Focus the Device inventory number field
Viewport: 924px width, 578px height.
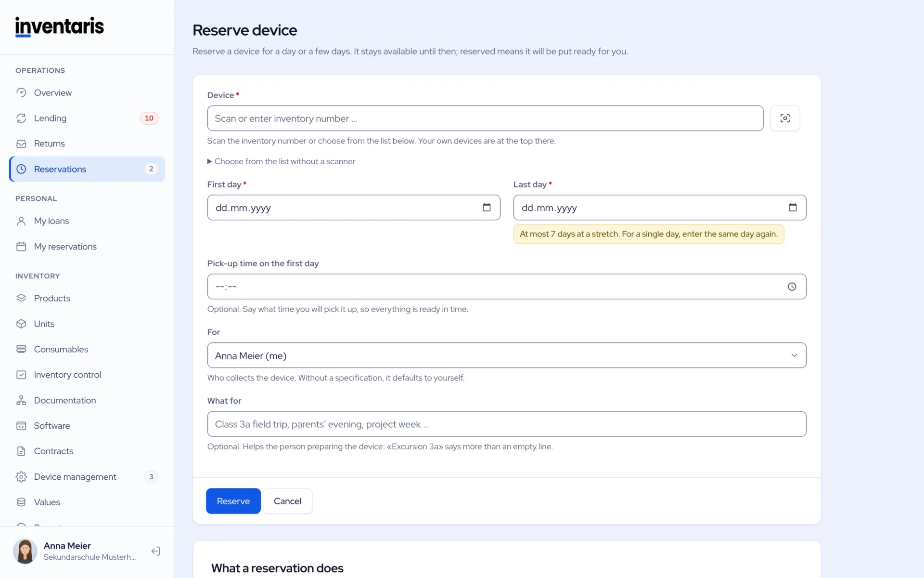pos(485,118)
